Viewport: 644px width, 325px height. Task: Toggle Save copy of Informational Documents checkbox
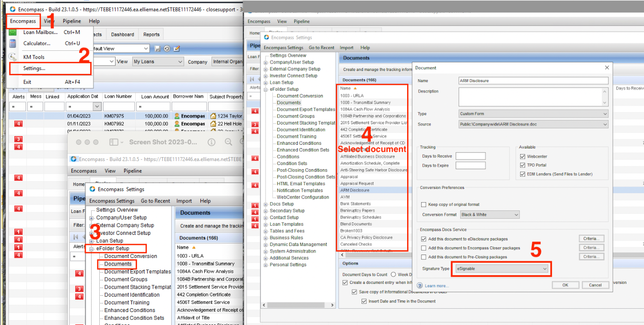click(354, 292)
